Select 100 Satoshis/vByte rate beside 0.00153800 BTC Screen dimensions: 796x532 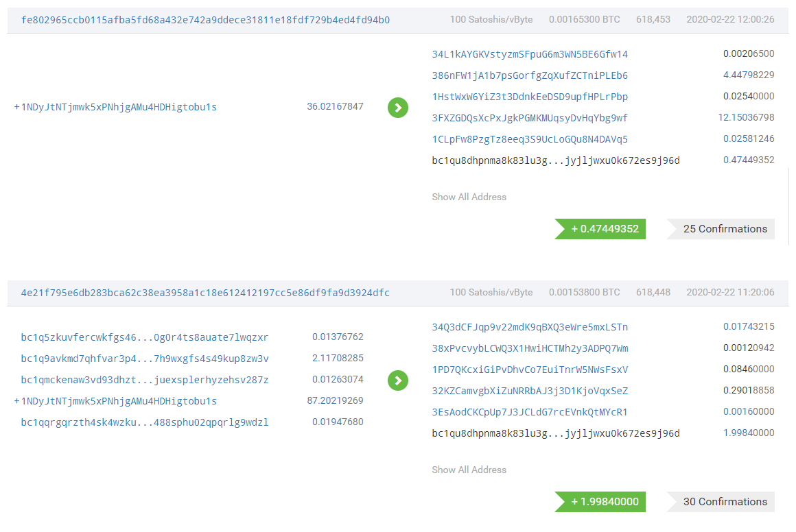coord(491,292)
